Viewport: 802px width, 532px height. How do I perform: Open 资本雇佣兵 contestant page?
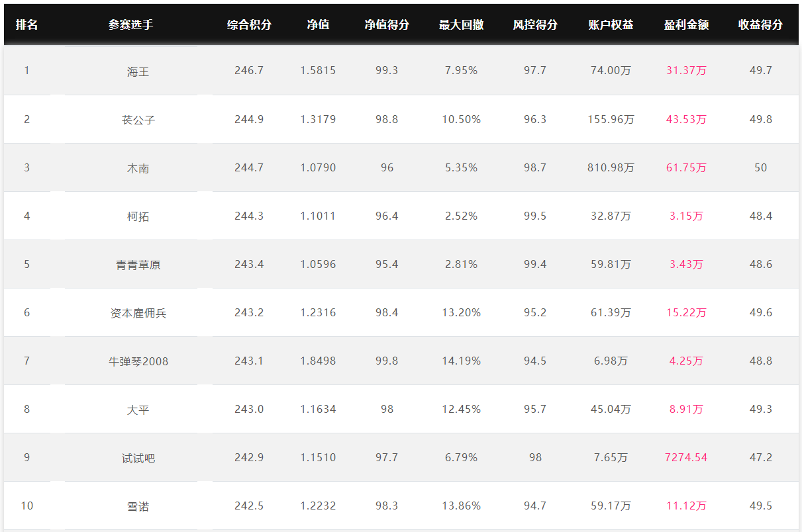pyautogui.click(x=138, y=313)
